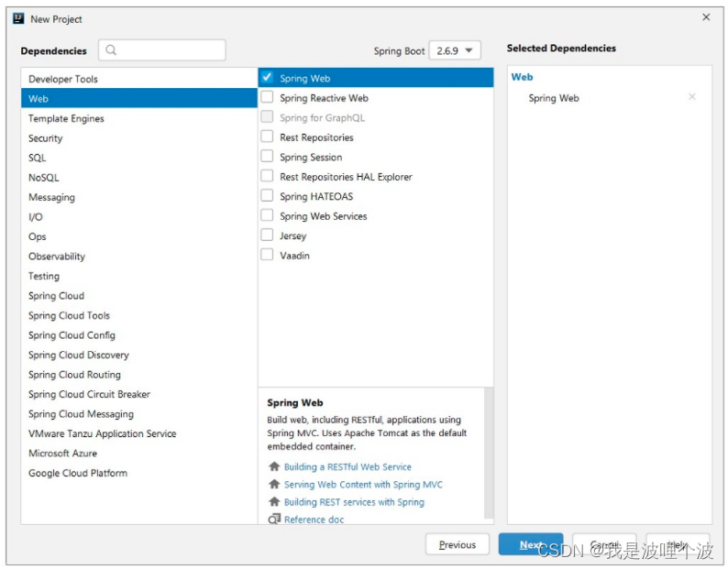Click the disabled Spring for GraphQL checkbox
The width and height of the screenshot is (728, 569).
click(267, 116)
